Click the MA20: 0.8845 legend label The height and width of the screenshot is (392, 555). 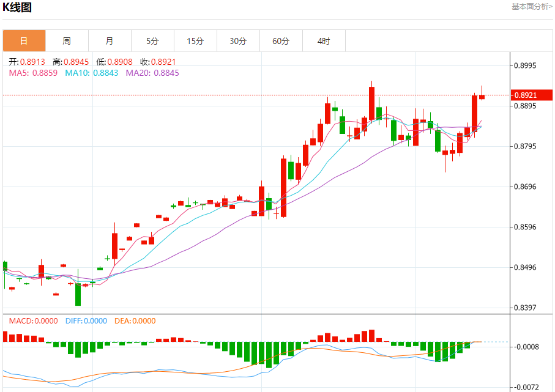[x=152, y=73]
